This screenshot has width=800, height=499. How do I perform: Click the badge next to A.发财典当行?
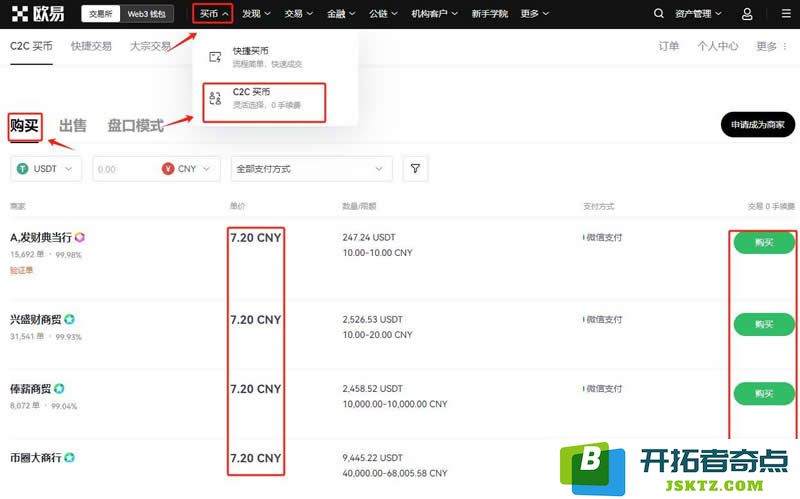(x=80, y=237)
